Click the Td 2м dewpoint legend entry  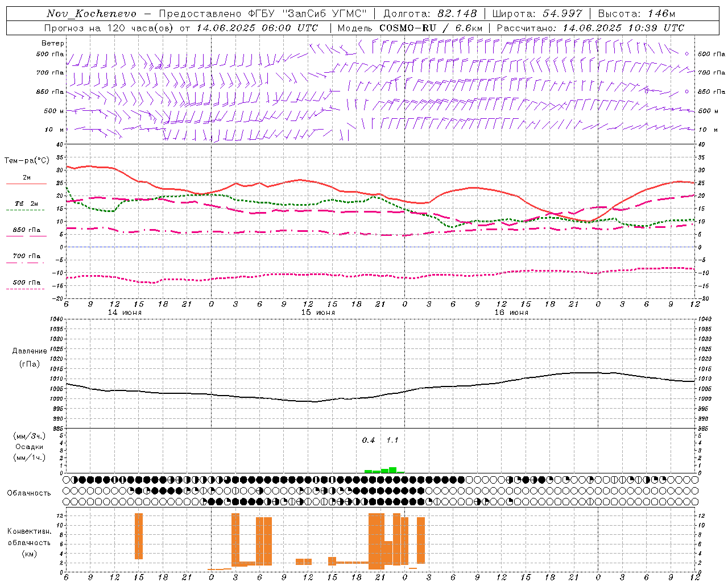point(27,203)
